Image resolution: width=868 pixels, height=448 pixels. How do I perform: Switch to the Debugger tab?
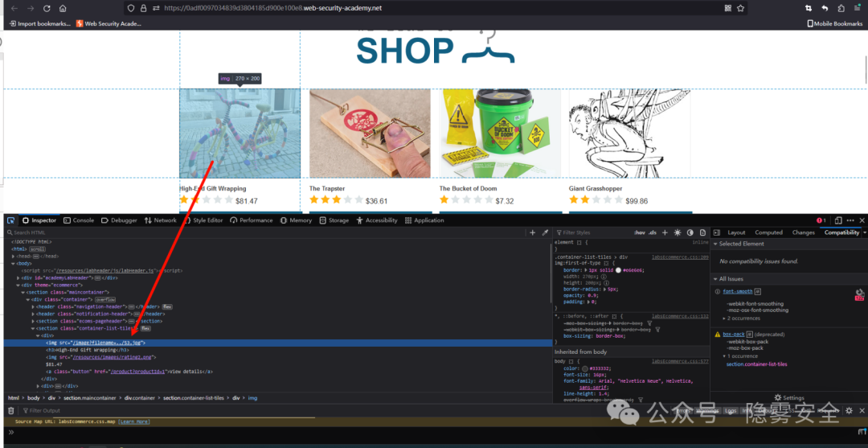coord(119,220)
